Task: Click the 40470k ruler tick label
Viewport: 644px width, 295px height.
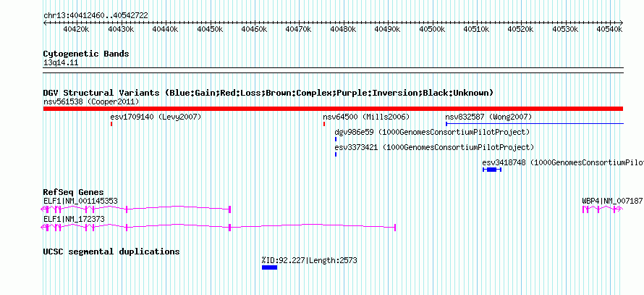Action: click(298, 29)
